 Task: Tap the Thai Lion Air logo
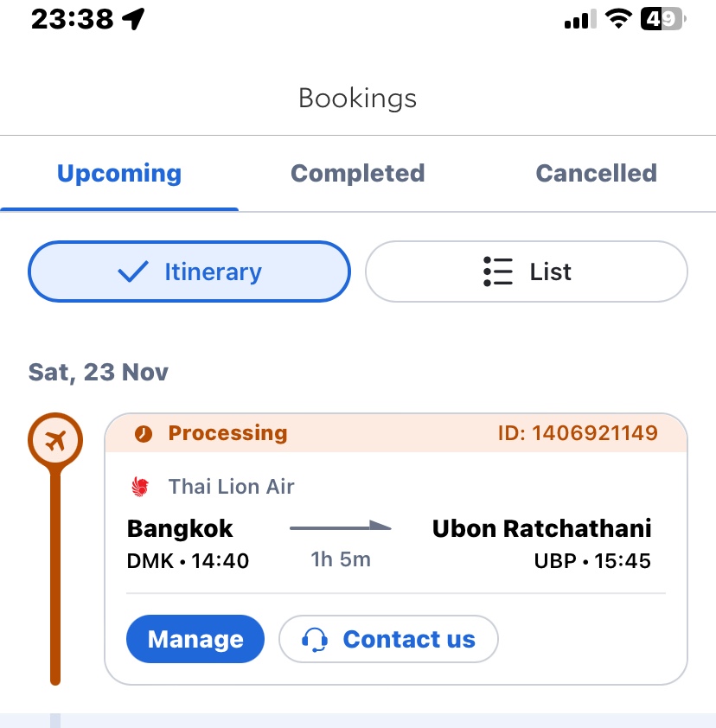140,487
